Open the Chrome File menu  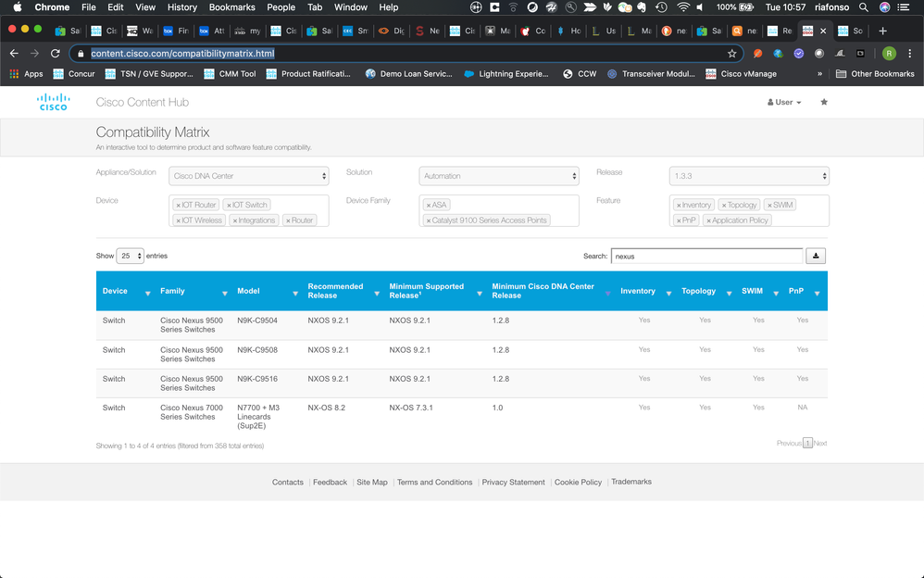click(x=88, y=7)
